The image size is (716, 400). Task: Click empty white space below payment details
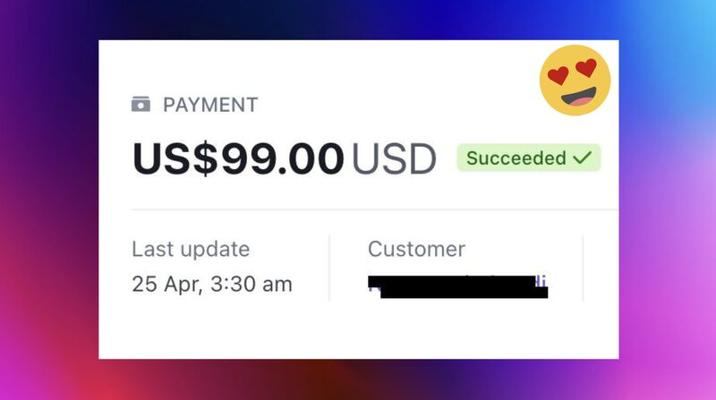(358, 331)
